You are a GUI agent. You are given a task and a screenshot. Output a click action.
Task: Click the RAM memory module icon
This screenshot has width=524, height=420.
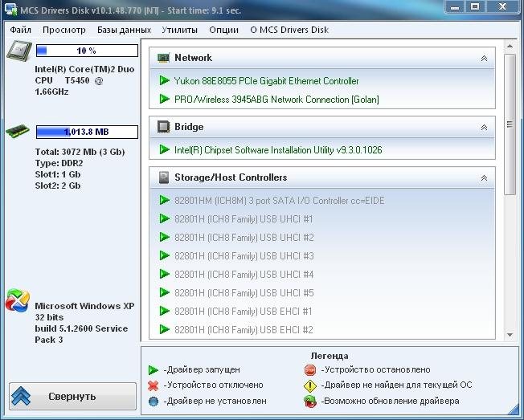[17, 132]
